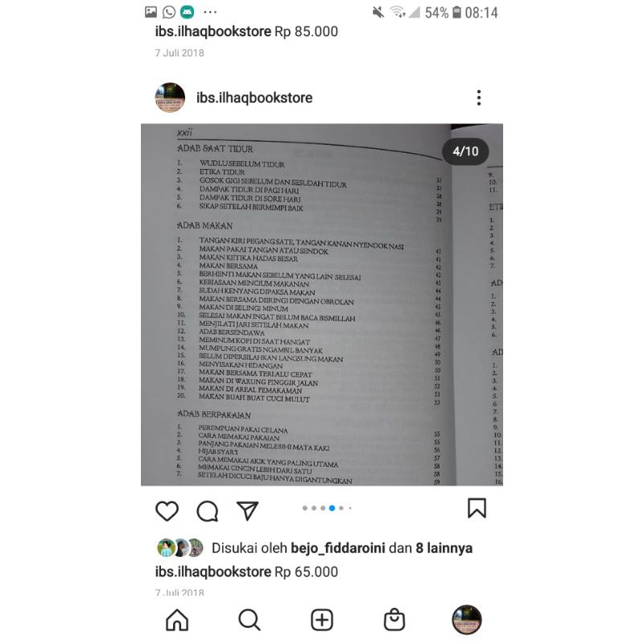Open ibs.ilhaqbookstore link in Rp 85.000 caption
Image resolution: width=644 pixels, height=644 pixels.
click(x=213, y=31)
